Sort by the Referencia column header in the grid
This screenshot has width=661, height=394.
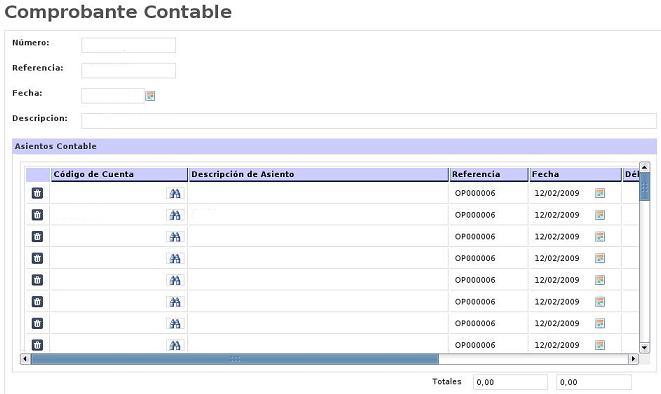[x=489, y=174]
